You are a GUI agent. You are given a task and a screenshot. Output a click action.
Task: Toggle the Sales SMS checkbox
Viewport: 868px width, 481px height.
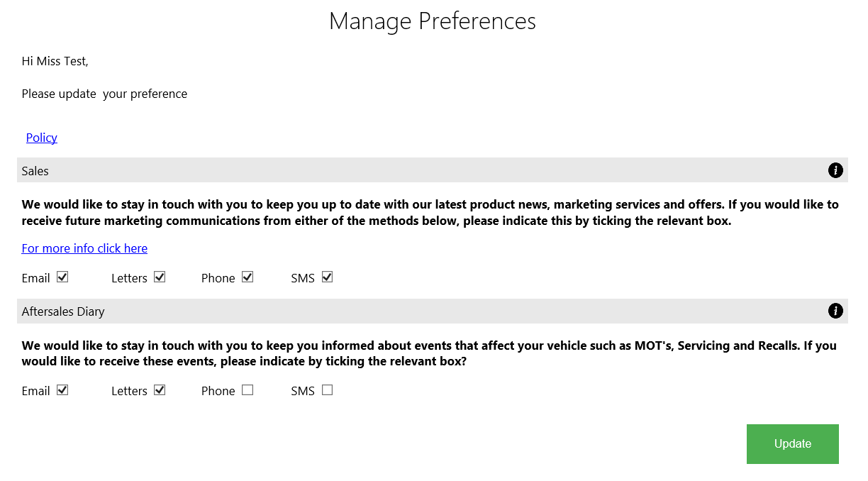[327, 277]
